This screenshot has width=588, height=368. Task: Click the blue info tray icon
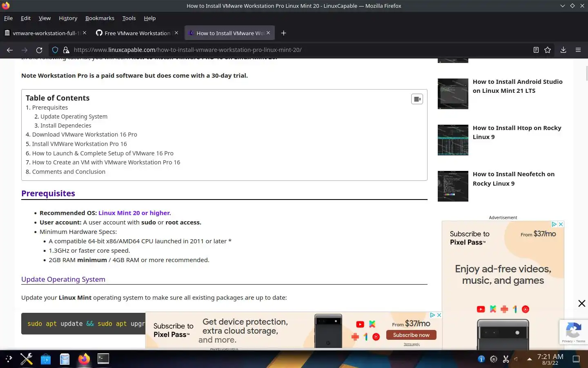coord(481,359)
